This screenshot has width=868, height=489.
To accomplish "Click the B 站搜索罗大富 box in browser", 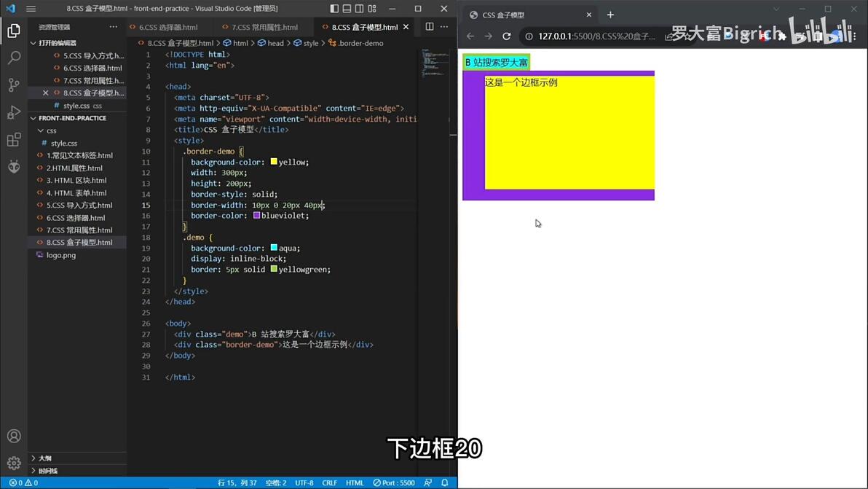I will 496,63.
